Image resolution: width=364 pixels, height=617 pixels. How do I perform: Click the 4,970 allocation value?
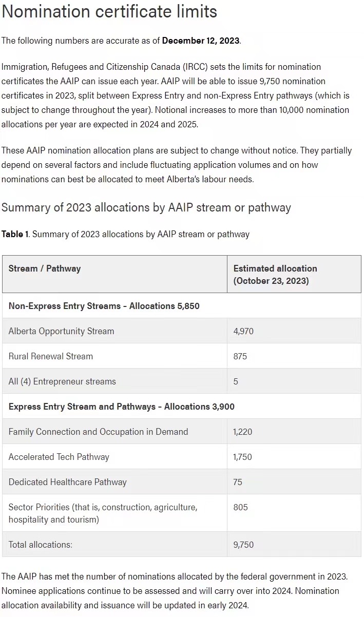click(x=243, y=331)
